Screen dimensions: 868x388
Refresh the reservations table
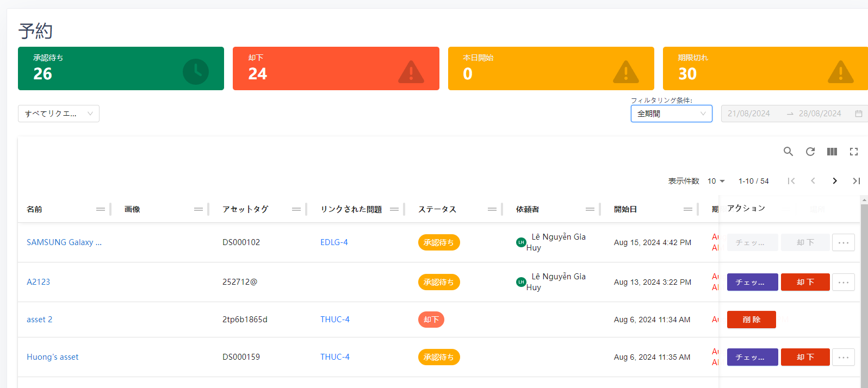tap(810, 152)
